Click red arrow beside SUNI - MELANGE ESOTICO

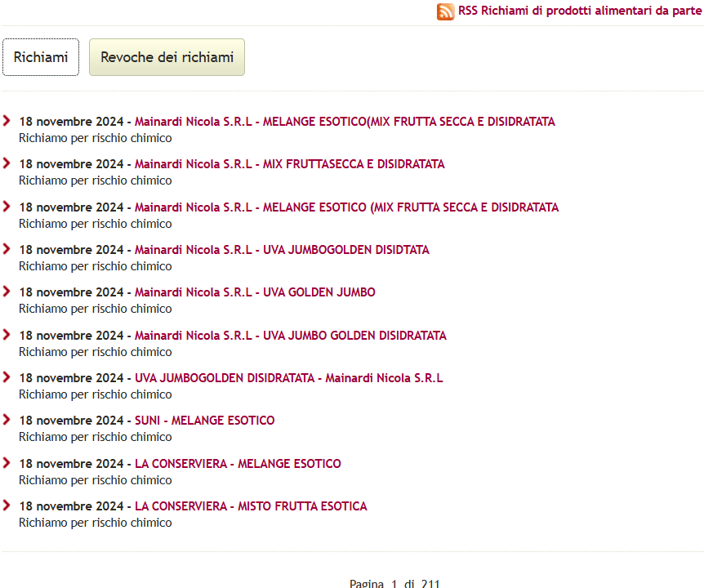coord(7,419)
